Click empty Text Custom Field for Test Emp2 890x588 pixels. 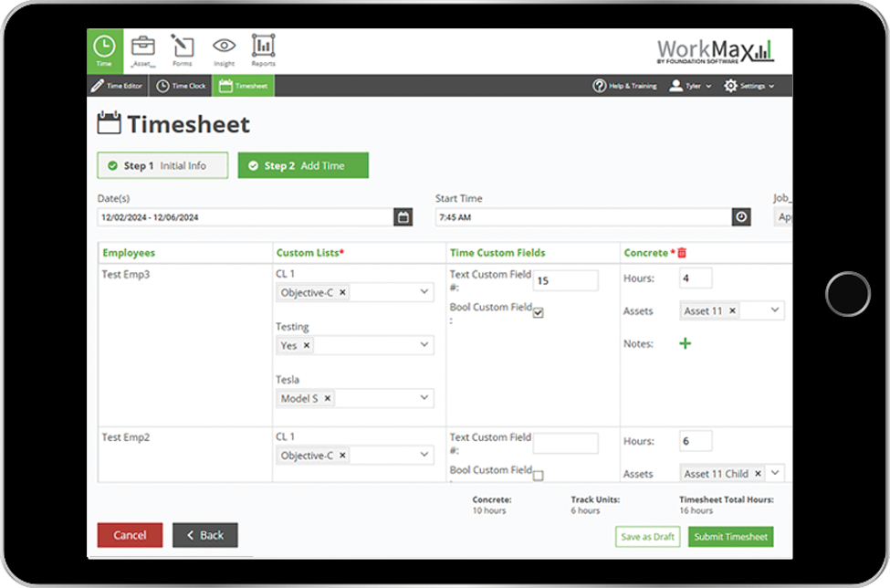[x=565, y=443]
